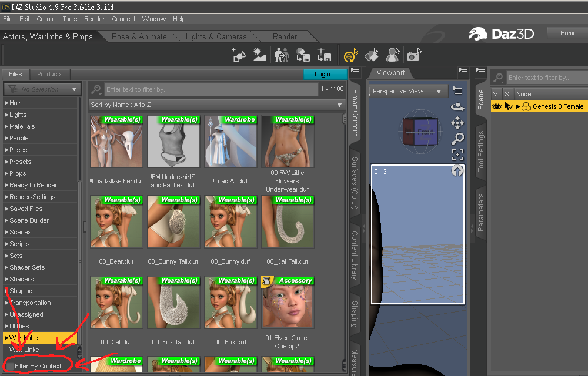Viewport: 588px width, 376px height.
Task: Select the surface selection tool icon
Action: point(372,55)
